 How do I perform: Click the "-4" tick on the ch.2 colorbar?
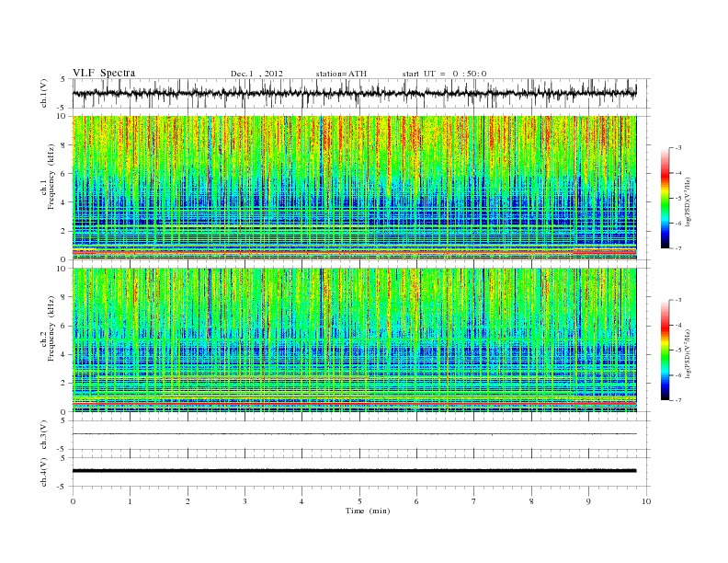[678, 325]
